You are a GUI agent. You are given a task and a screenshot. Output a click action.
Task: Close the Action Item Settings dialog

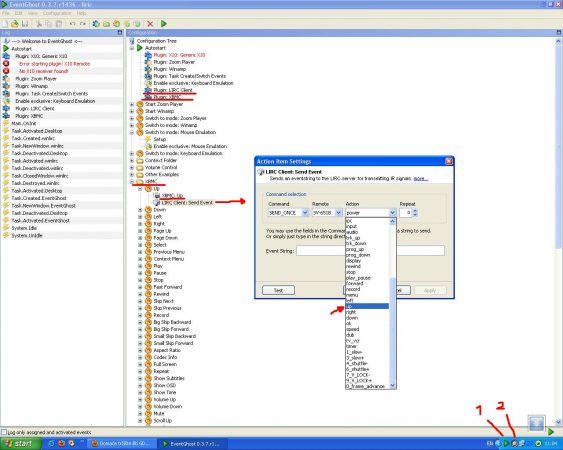pos(448,161)
